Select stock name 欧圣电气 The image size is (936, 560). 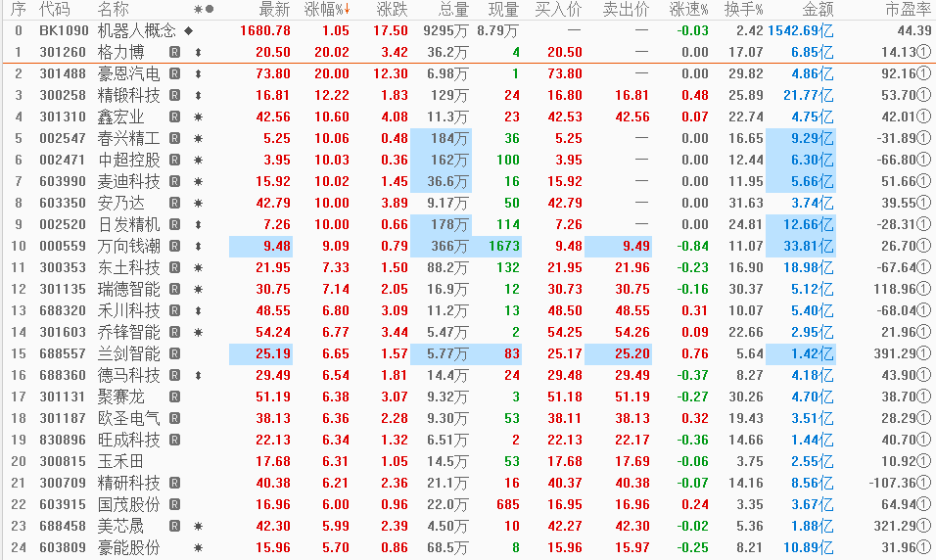(x=129, y=418)
